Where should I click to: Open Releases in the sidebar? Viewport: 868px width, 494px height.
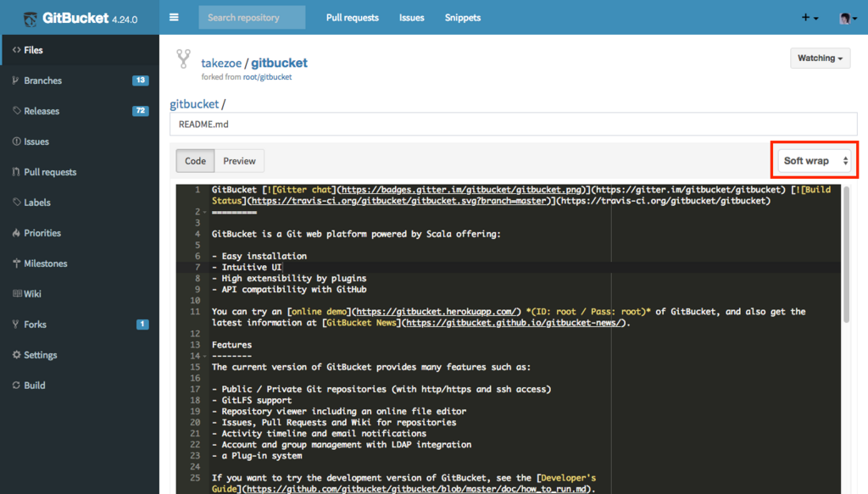point(80,111)
